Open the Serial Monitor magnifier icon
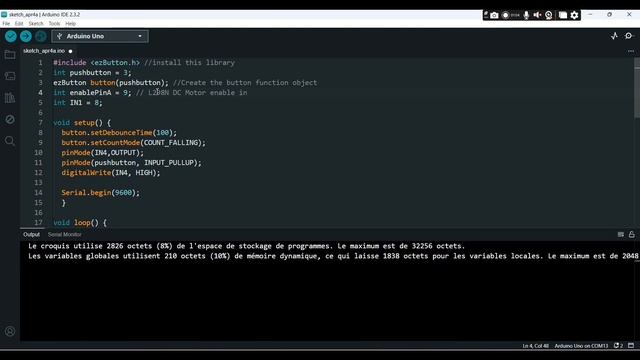640x360 pixels. point(629,36)
